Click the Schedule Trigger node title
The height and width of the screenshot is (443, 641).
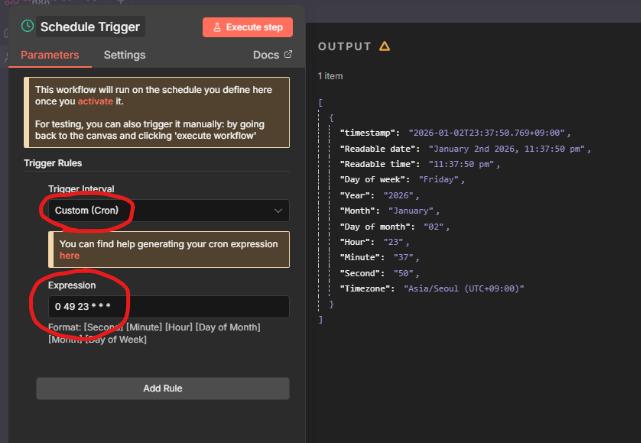click(x=90, y=27)
